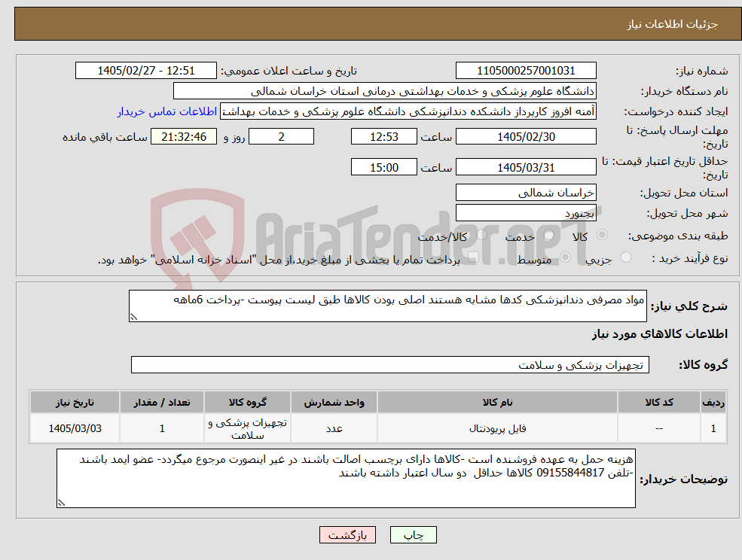Select the متوسط purchase type radio
Viewport: 742px width, 560px height.
565,257
